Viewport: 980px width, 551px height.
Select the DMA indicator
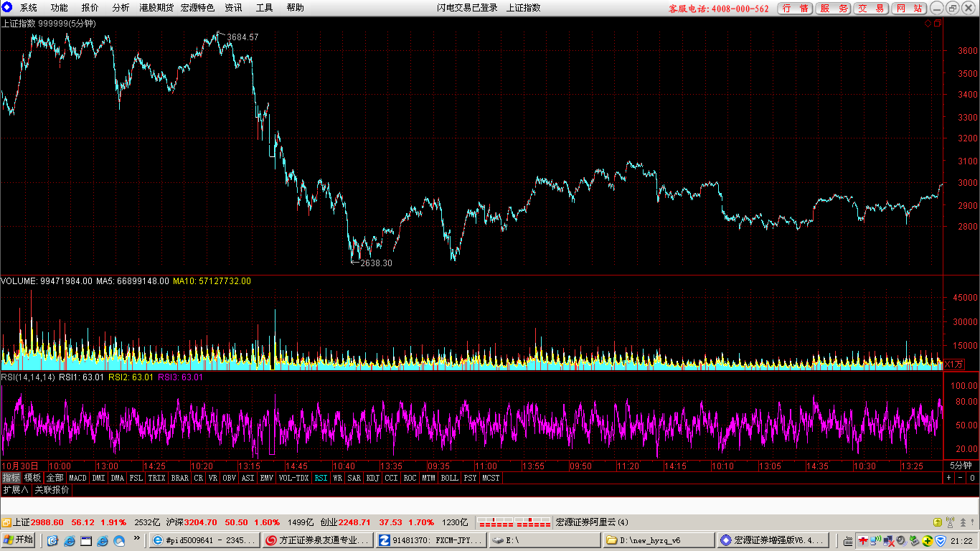click(x=117, y=478)
